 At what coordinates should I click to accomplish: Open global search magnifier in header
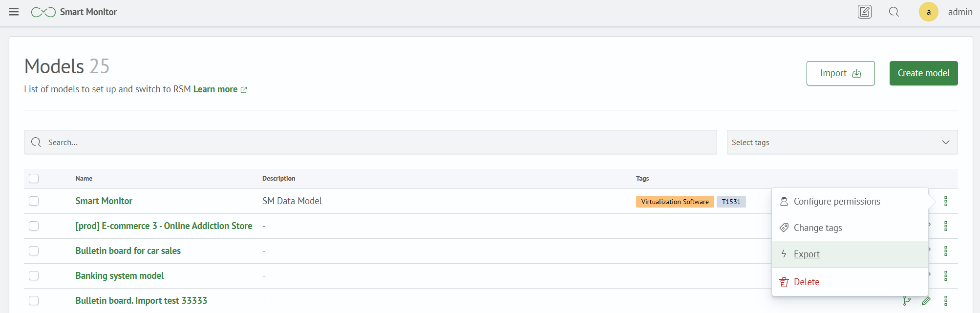894,12
